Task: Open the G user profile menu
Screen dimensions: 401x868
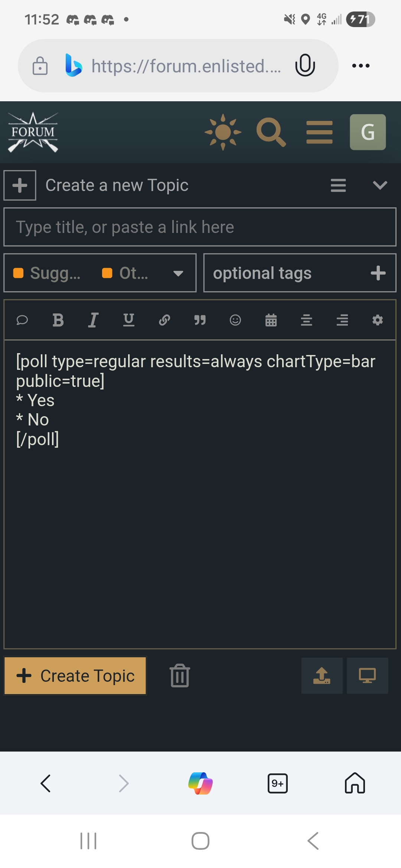Action: pos(368,132)
